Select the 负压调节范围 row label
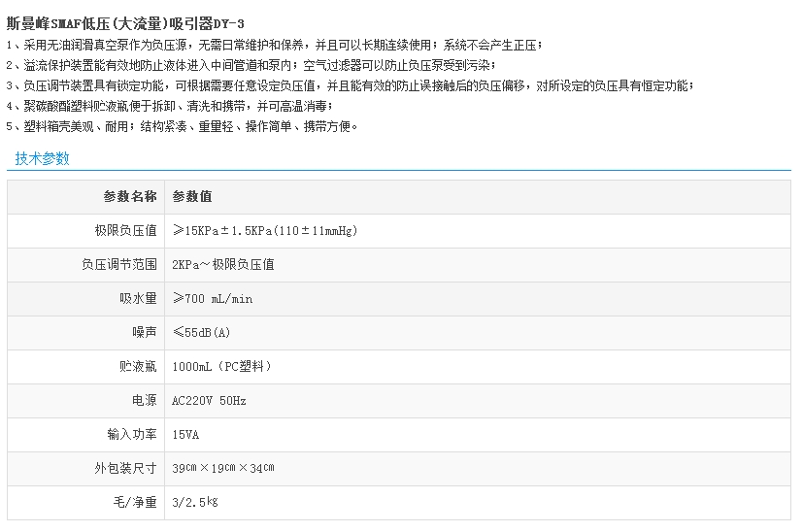Screen dimensions: 803x532 119,264
